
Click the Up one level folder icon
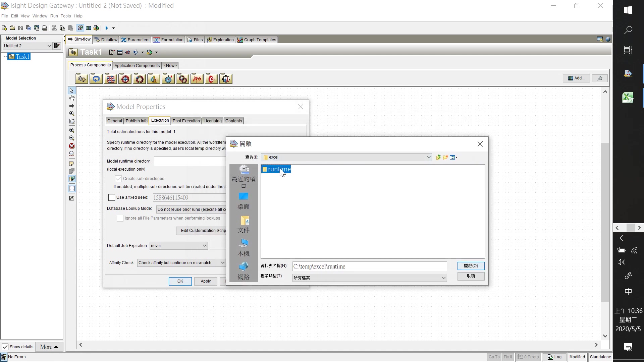[438, 157]
